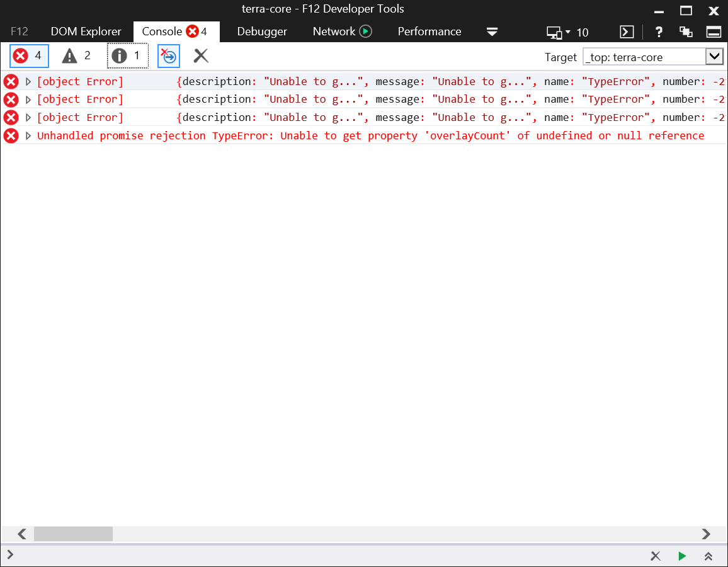
Task: Open F12 Developer Tools help
Action: 659,31
